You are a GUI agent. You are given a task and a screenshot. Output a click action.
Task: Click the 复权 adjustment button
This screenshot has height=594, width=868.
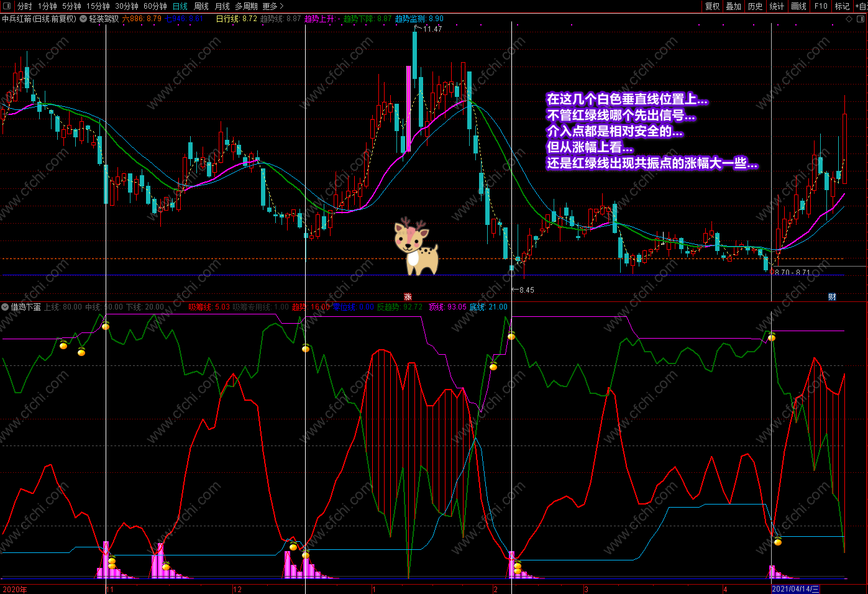pos(713,6)
